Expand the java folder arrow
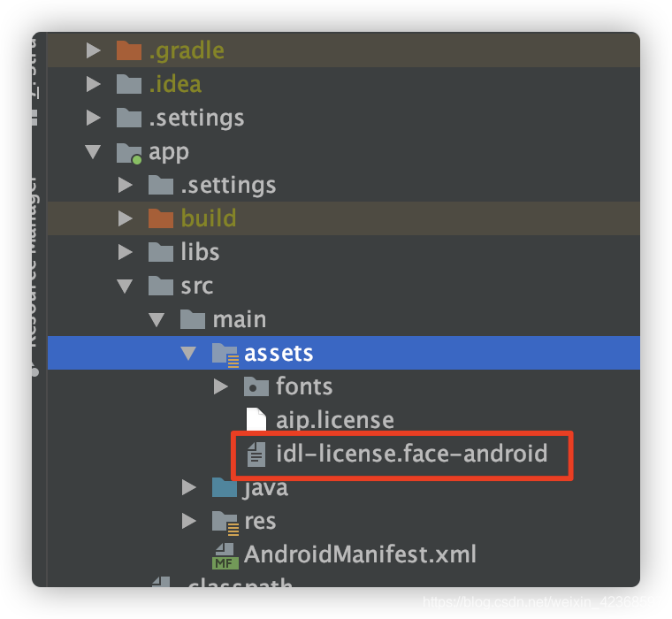This screenshot has height=619, width=672. (188, 487)
